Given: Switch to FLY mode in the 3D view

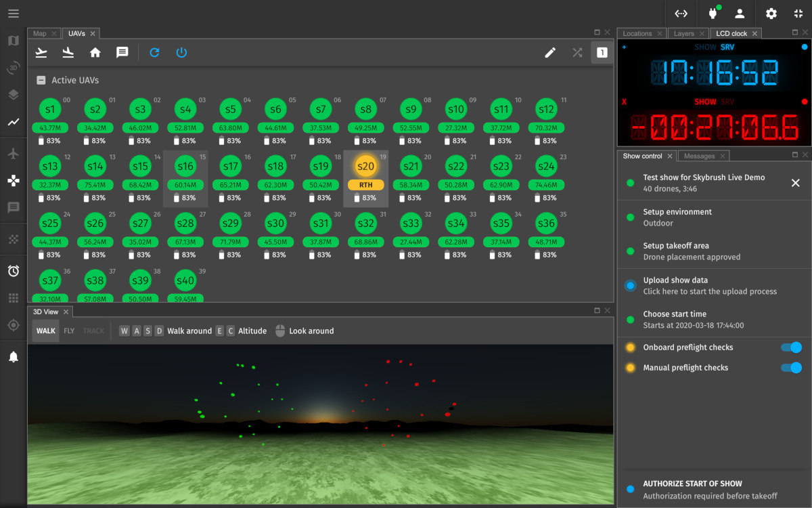Looking at the screenshot, I should [x=69, y=331].
